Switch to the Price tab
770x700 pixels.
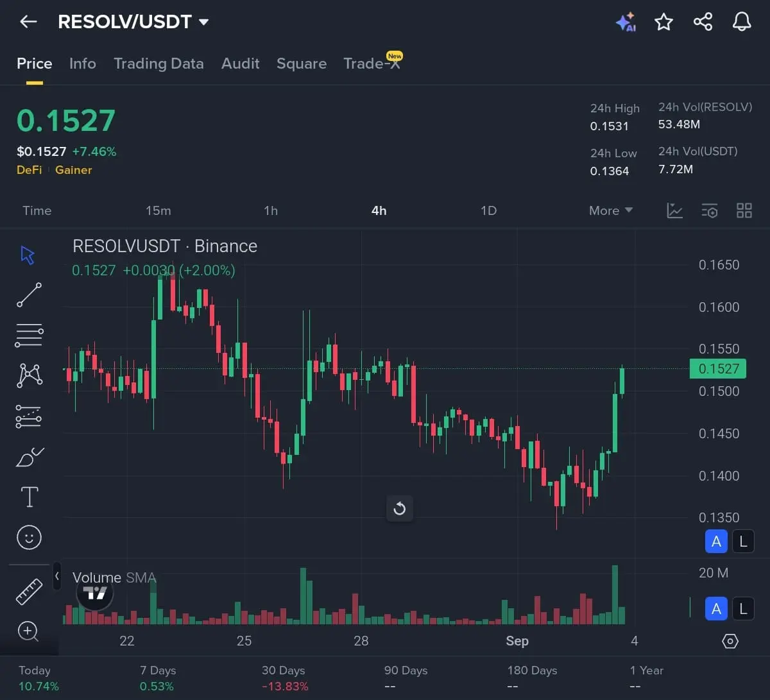tap(35, 64)
